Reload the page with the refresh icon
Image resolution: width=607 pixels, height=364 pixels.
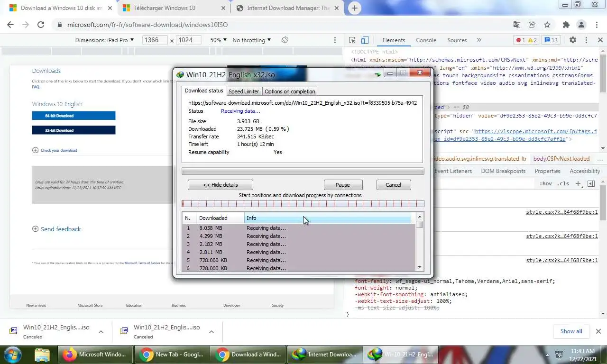41,25
